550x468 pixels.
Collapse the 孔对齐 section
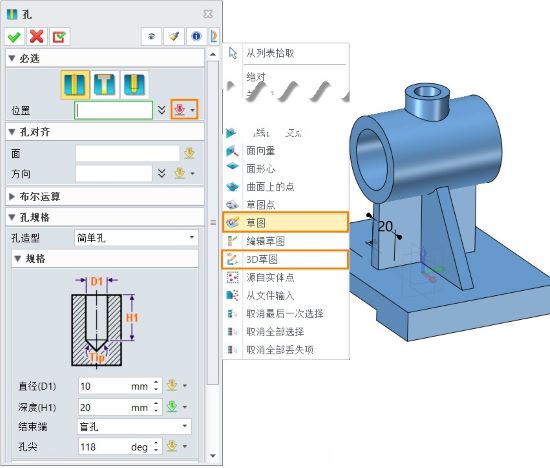coord(12,132)
